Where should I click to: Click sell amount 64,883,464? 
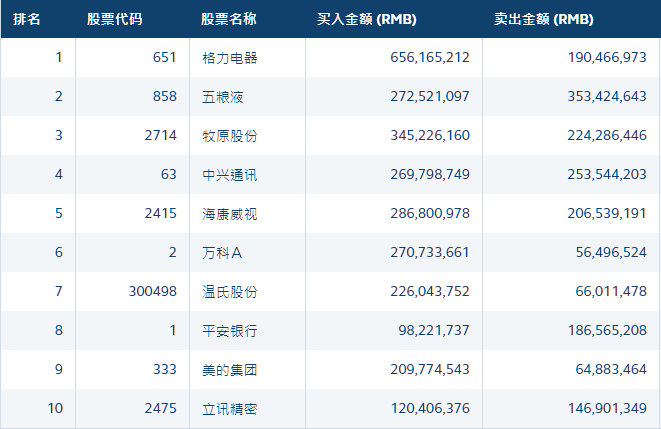(x=611, y=369)
